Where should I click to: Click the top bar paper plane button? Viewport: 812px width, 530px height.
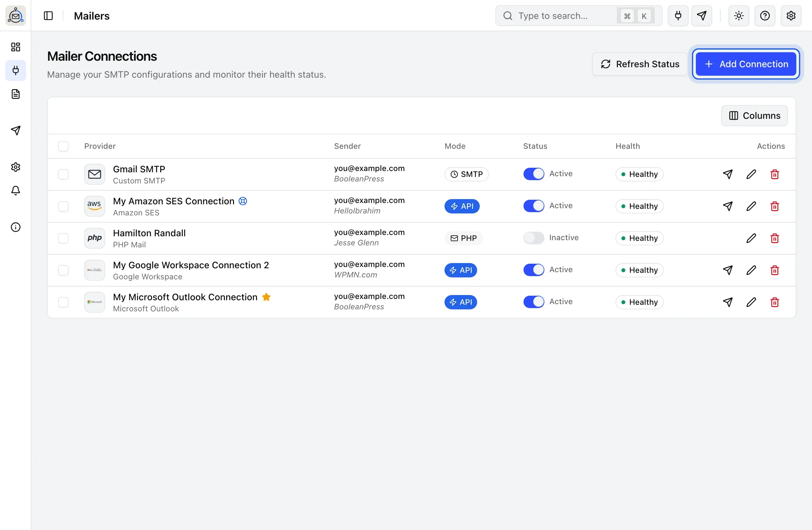[701, 16]
